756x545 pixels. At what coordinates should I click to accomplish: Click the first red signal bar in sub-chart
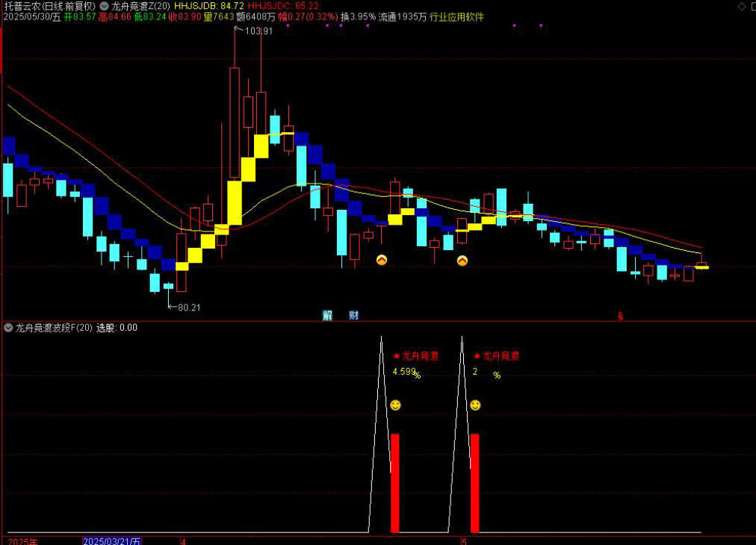395,482
